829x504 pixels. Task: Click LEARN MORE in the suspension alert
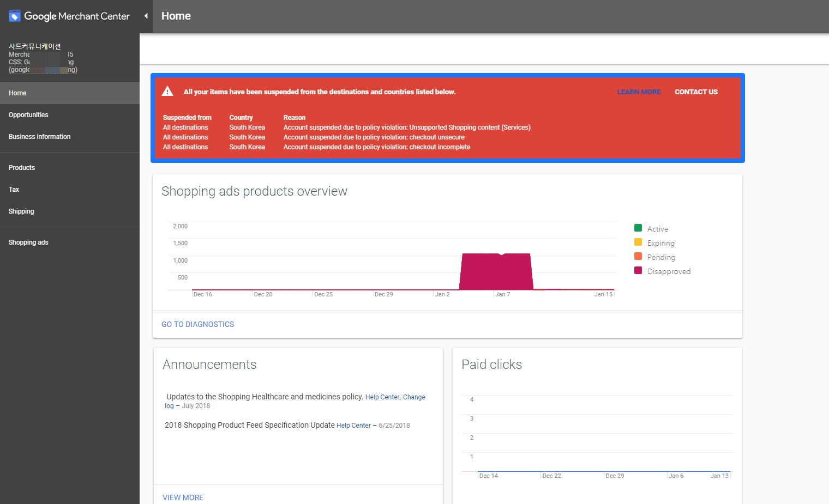[x=639, y=92]
